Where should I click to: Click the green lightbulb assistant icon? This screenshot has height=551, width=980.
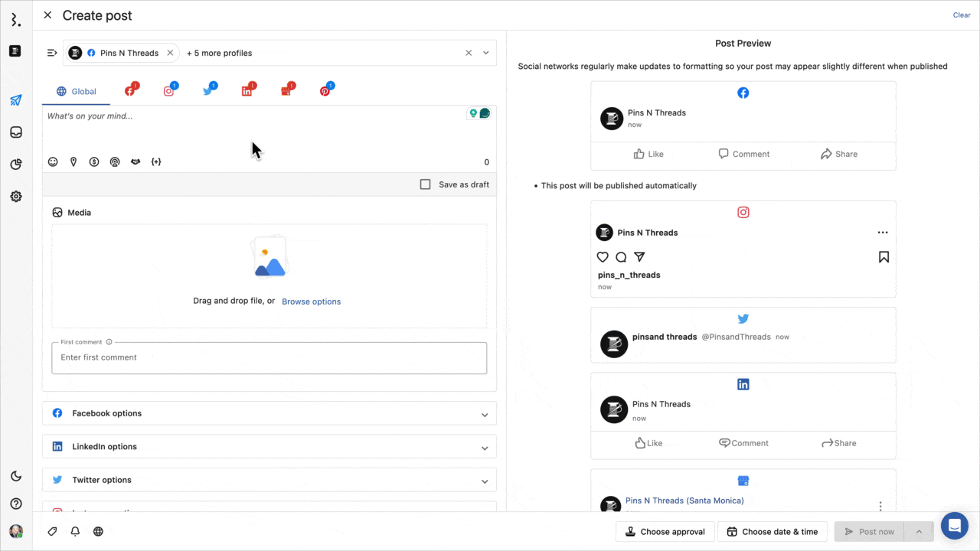(x=474, y=113)
